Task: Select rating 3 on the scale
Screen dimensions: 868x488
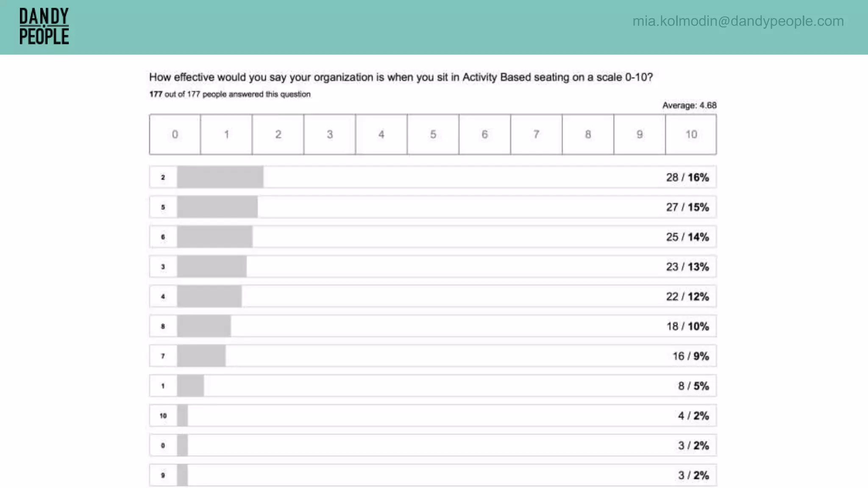Action: pyautogui.click(x=330, y=135)
